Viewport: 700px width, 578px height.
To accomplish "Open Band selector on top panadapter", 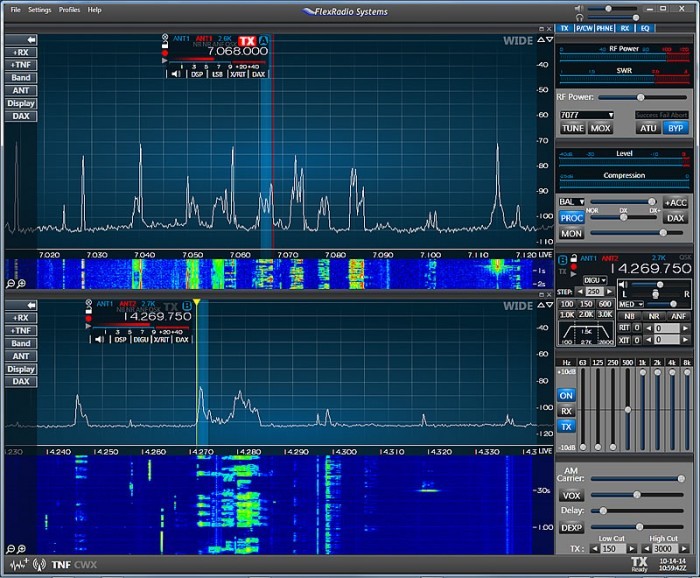I will (x=21, y=78).
